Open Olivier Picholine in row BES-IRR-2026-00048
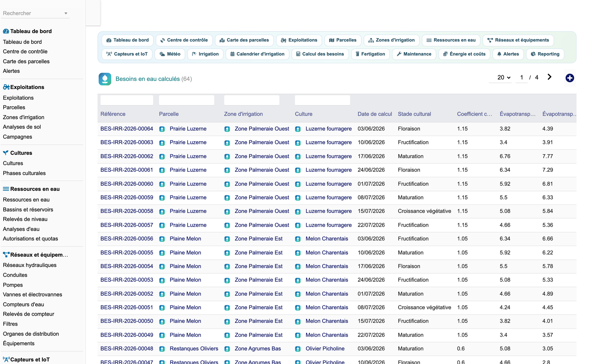The image size is (589, 364). [325, 349]
